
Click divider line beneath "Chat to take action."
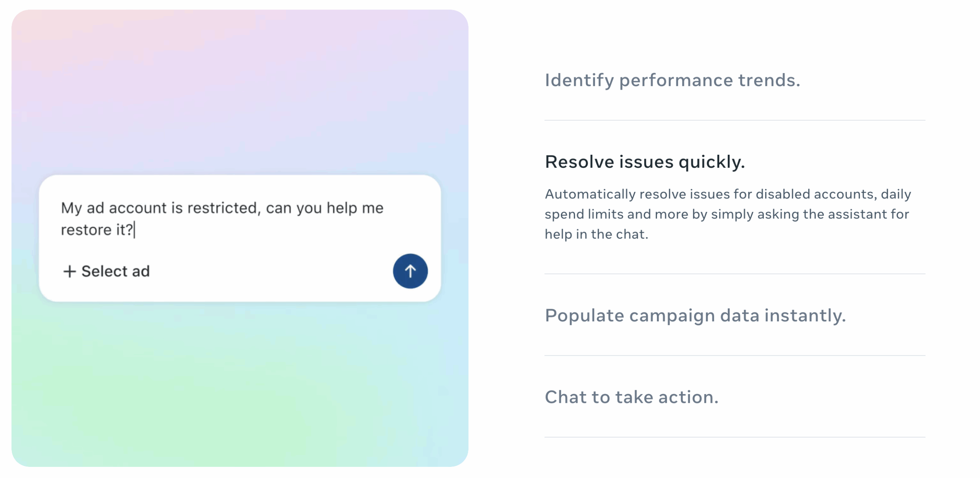(734, 437)
